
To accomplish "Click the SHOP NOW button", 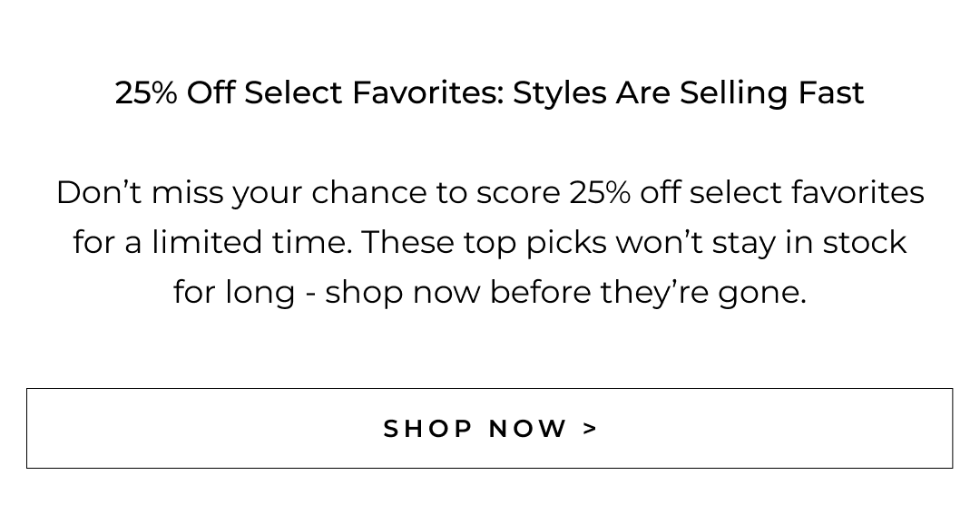I will coord(489,429).
